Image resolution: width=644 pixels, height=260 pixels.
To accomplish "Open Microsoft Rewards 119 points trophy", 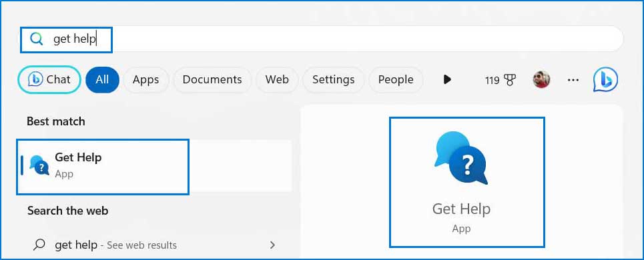I will coord(501,79).
